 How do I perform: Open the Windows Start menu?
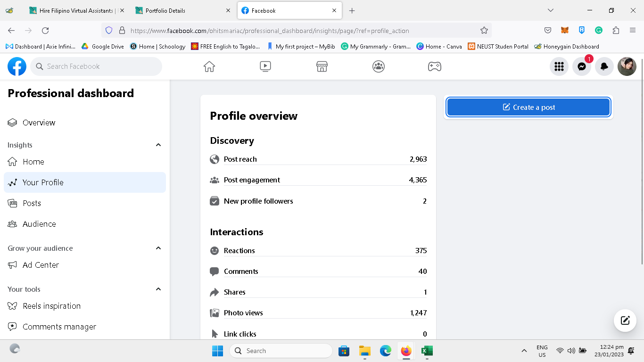click(x=217, y=351)
